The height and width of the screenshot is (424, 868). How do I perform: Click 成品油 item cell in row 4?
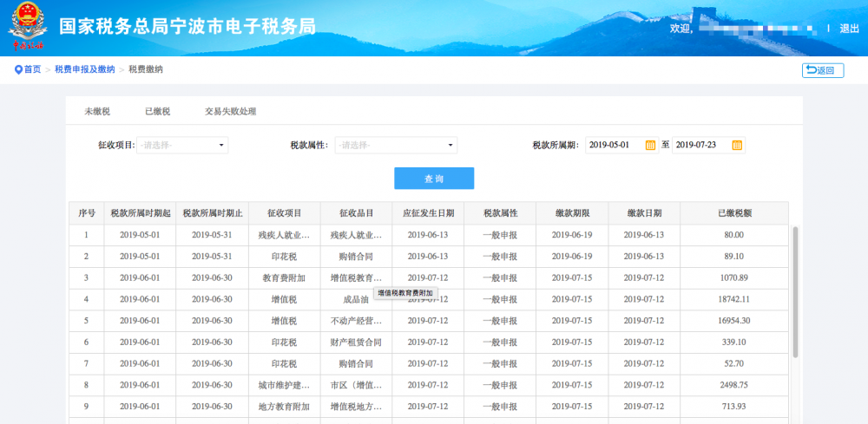tap(356, 300)
